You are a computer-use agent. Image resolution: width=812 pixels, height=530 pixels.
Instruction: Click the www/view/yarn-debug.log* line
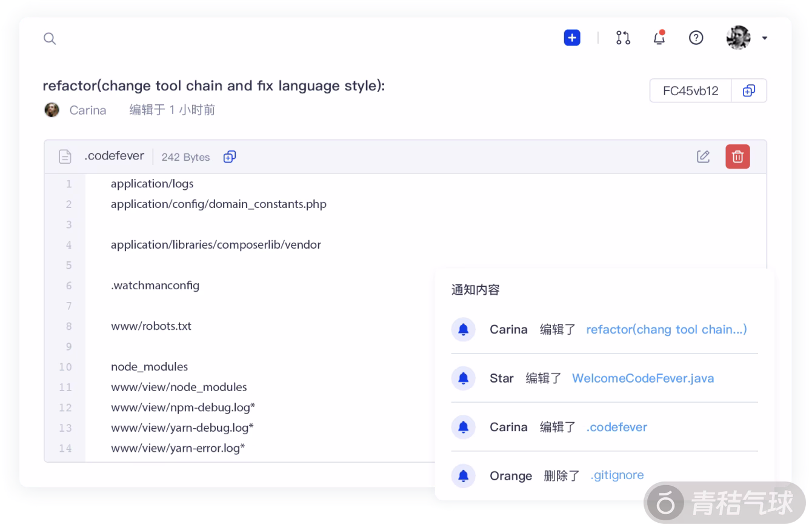[182, 428]
